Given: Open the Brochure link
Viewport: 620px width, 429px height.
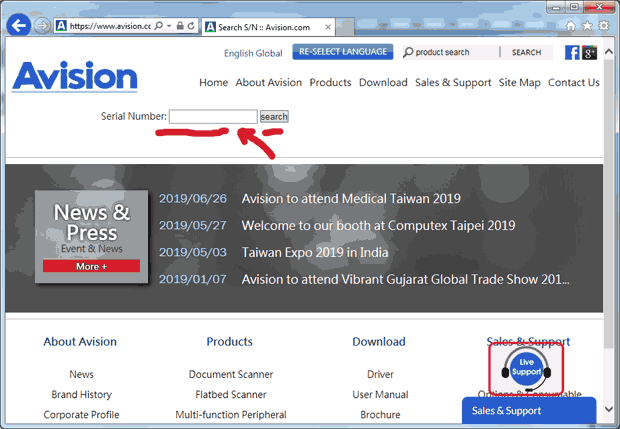Looking at the screenshot, I should point(380,415).
